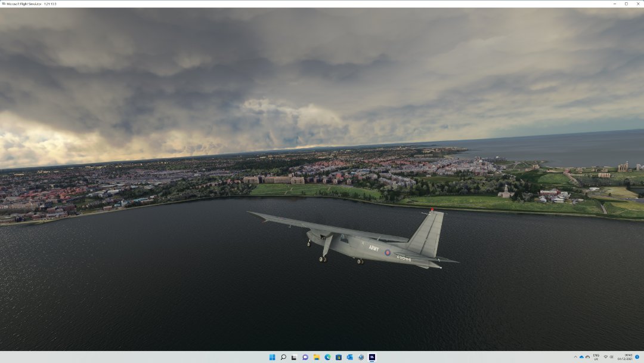The image size is (644, 363).
Task: Open the ENG UK language switcher
Action: [596, 357]
